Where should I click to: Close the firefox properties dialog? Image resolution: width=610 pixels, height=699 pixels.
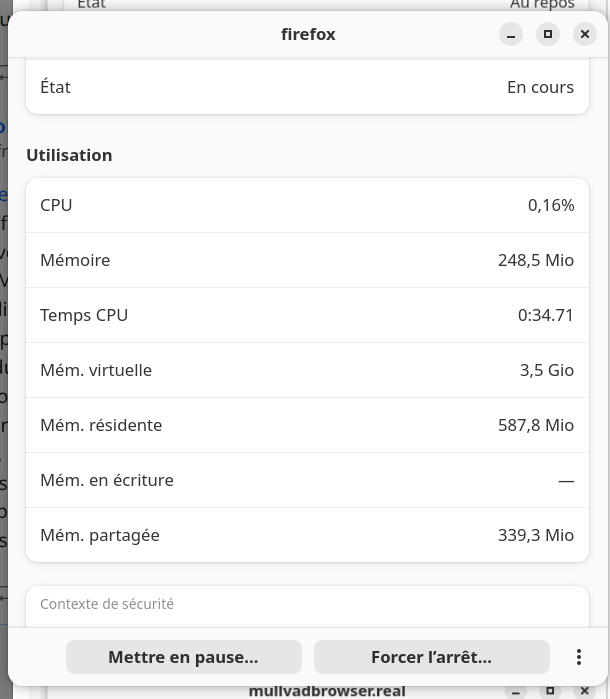(585, 34)
